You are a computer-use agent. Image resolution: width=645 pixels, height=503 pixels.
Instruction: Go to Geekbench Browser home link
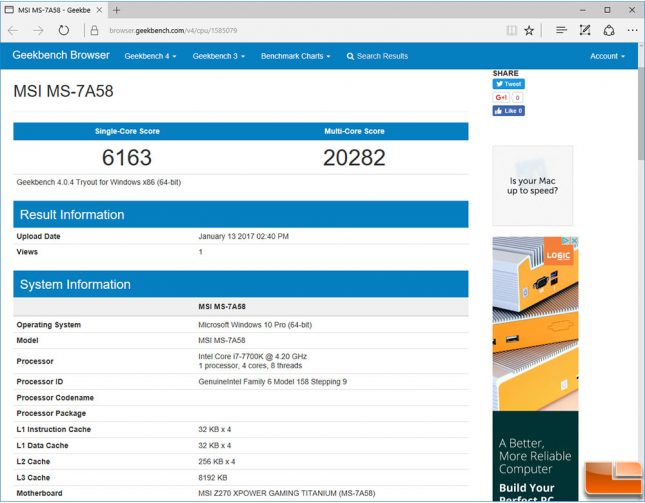point(61,55)
